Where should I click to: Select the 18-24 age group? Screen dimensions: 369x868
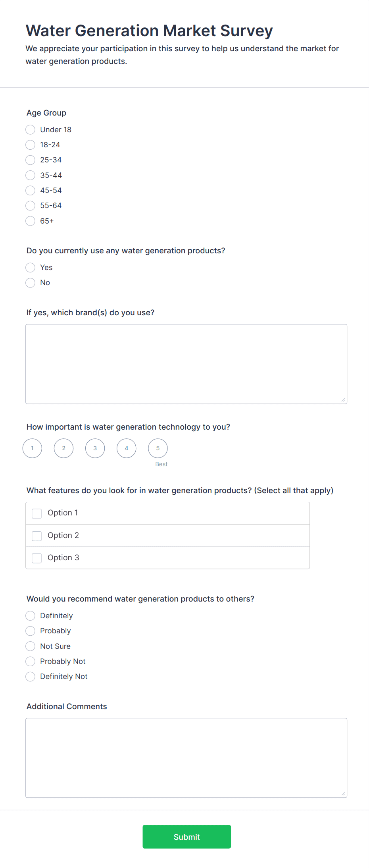coord(31,145)
